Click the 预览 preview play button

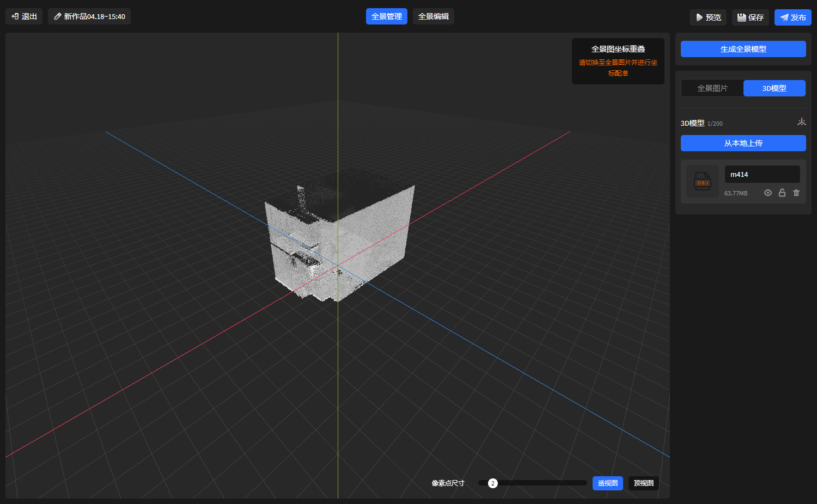coord(708,17)
